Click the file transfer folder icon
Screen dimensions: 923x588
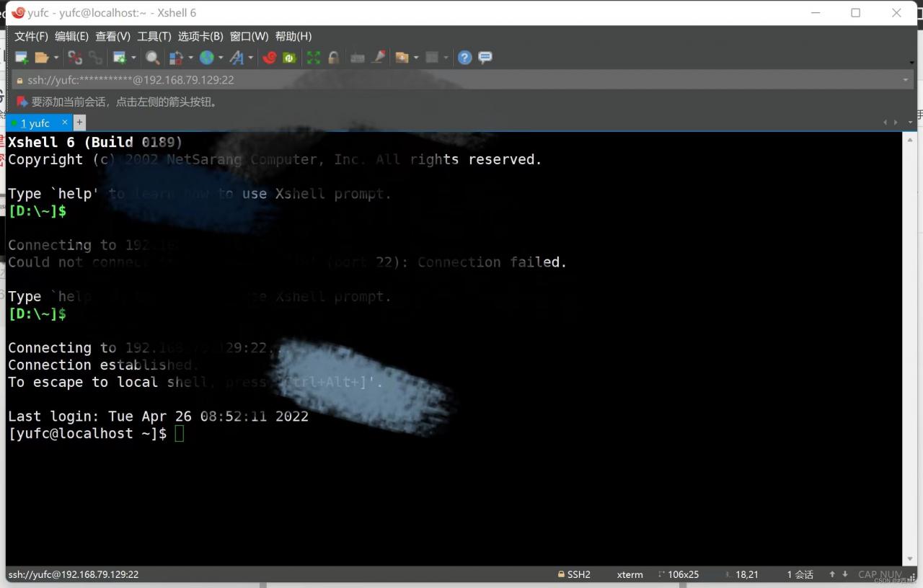[402, 58]
